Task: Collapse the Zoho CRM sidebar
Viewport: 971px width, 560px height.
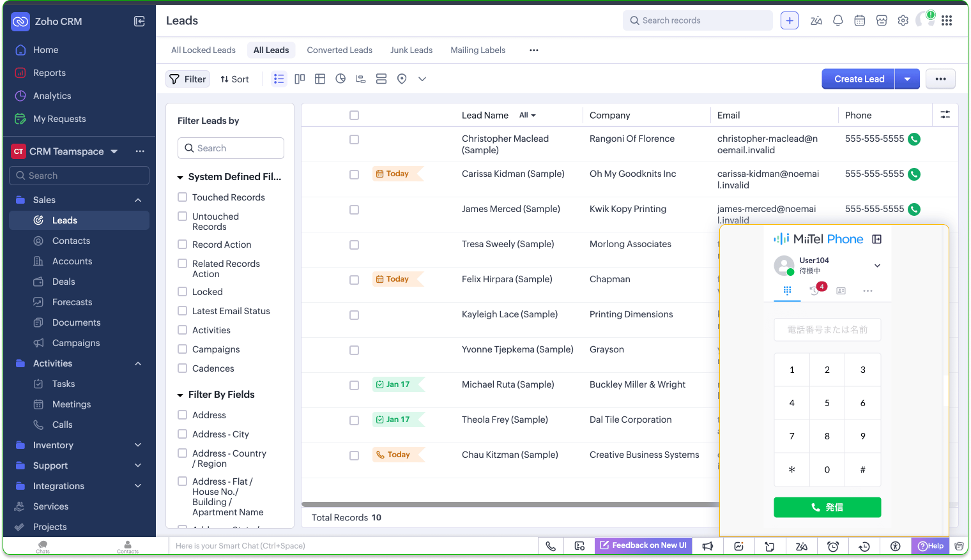Action: pos(139,21)
